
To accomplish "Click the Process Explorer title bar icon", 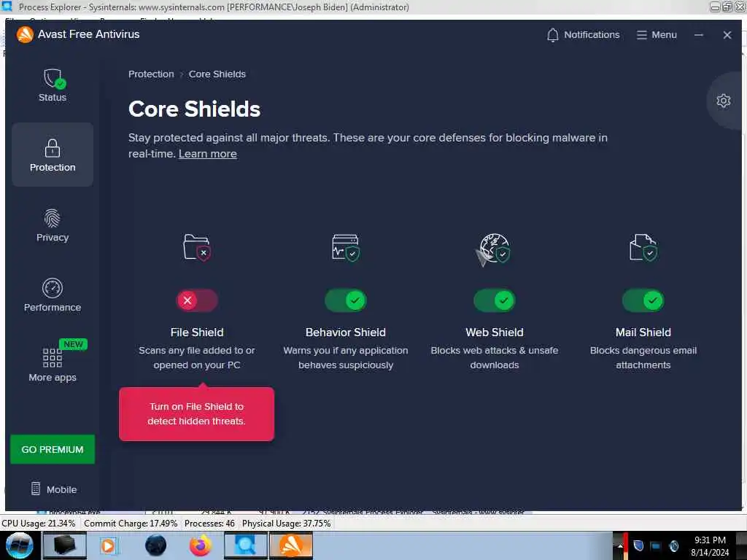I will pyautogui.click(x=7, y=7).
